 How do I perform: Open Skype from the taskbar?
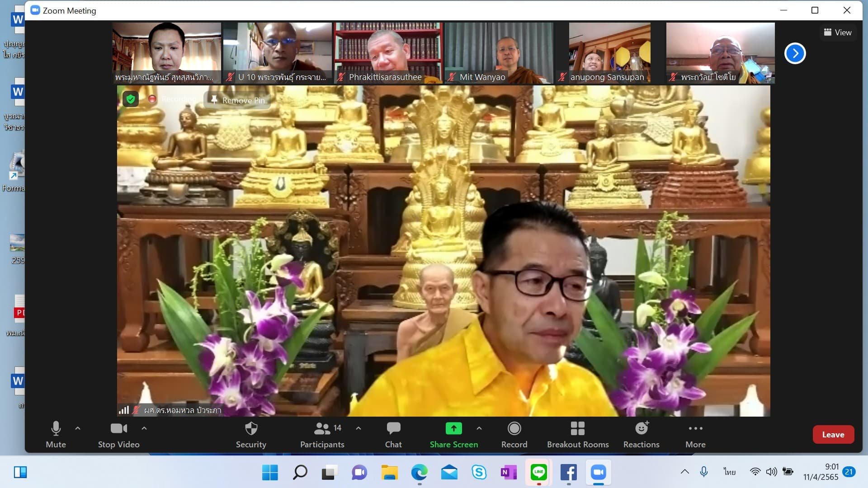point(479,473)
